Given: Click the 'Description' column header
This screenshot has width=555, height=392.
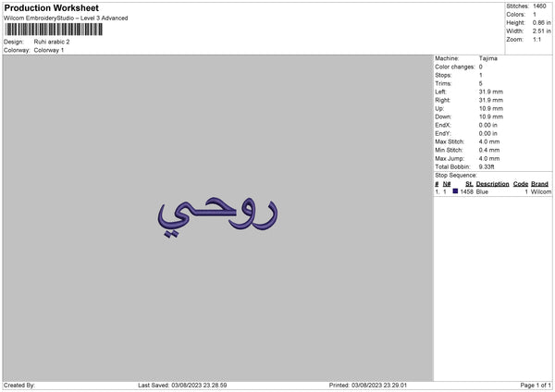Looking at the screenshot, I should pos(492,184).
